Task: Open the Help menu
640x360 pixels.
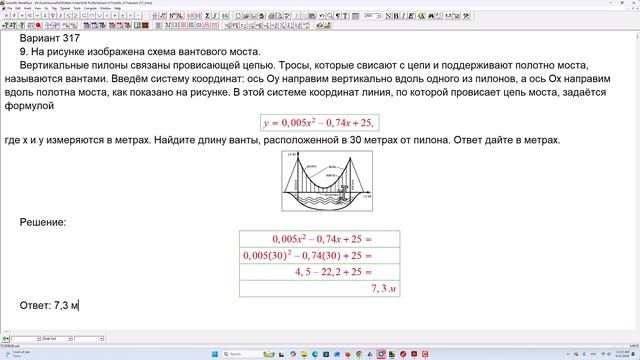Action: coord(118,8)
